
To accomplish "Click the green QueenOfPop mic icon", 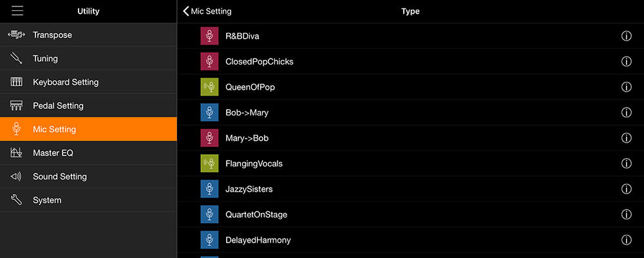I will [x=209, y=87].
